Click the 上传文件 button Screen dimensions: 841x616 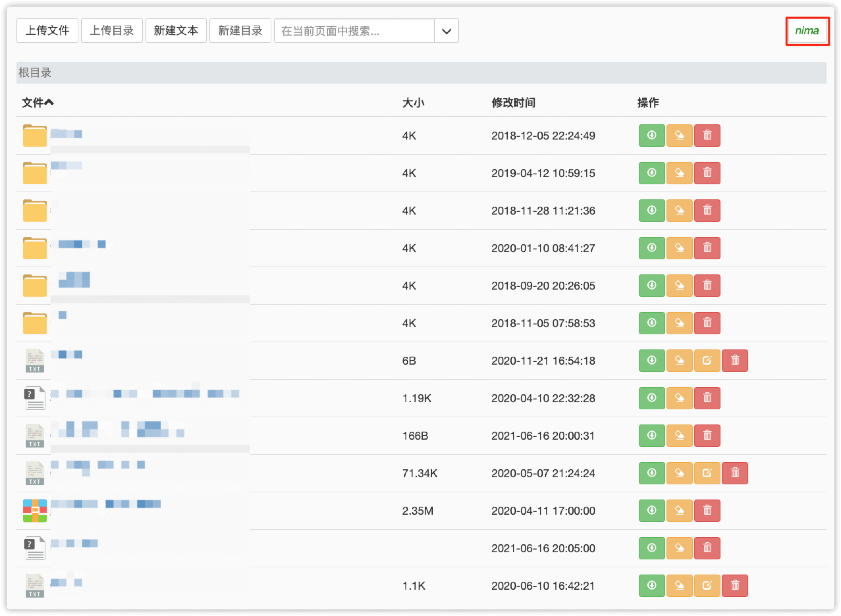[47, 31]
